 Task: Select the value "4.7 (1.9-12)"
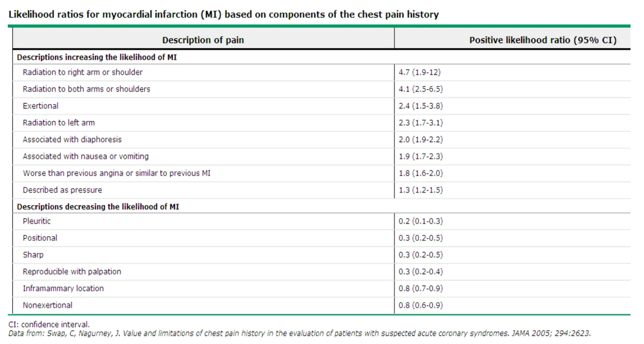click(419, 72)
